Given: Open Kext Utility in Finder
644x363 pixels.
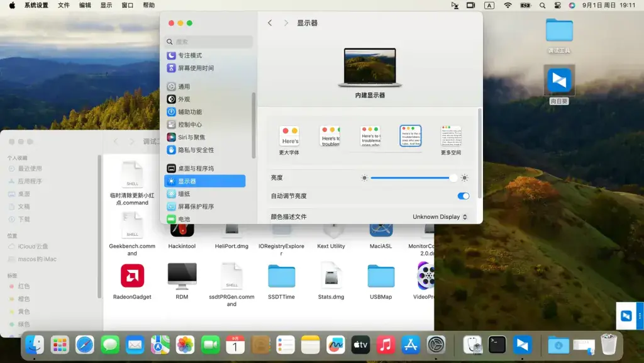Looking at the screenshot, I should point(331,237).
